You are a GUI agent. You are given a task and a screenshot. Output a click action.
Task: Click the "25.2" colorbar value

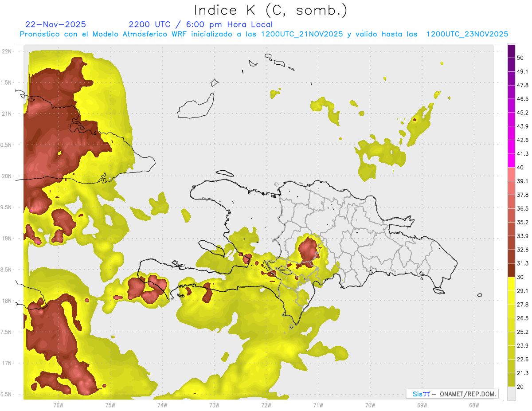coord(523,332)
